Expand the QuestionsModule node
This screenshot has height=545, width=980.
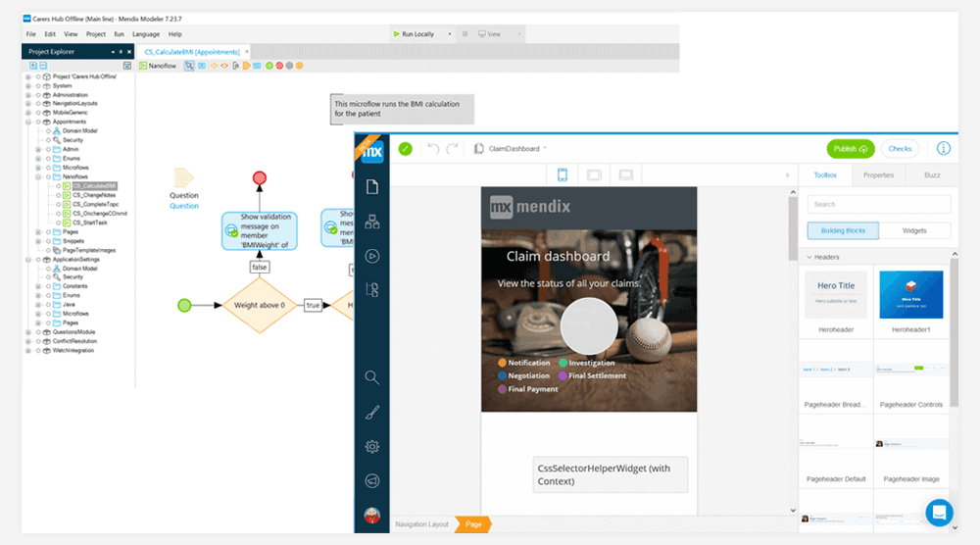click(28, 332)
